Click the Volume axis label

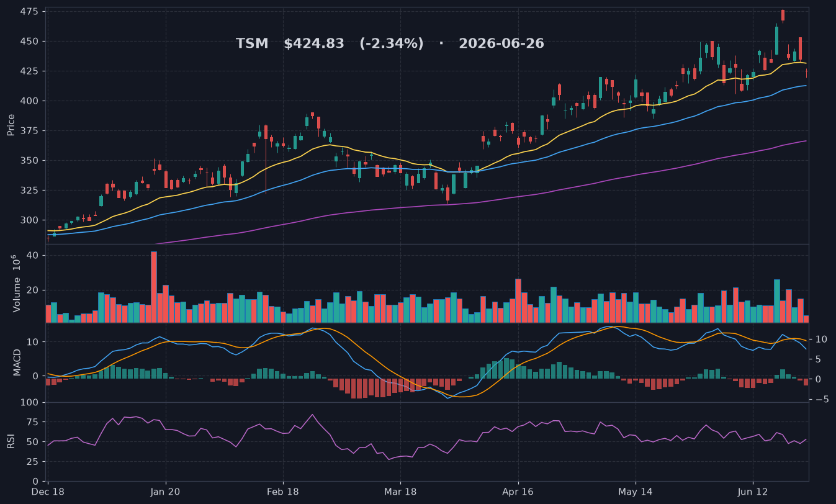(x=16, y=284)
